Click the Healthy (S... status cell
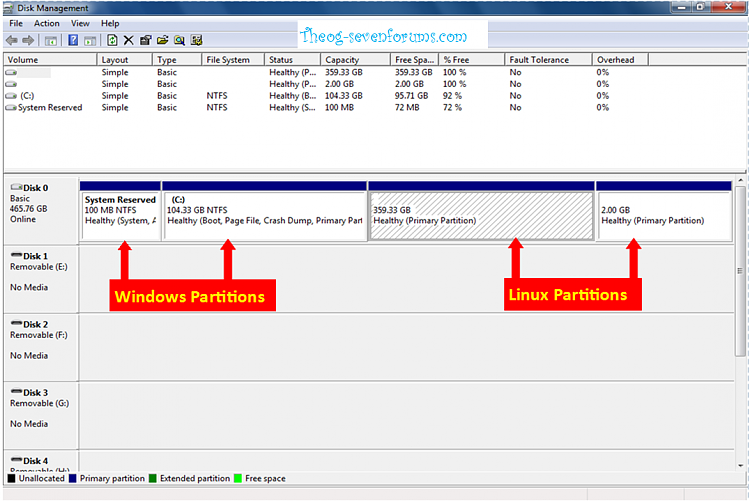The image size is (750, 501). 292,108
